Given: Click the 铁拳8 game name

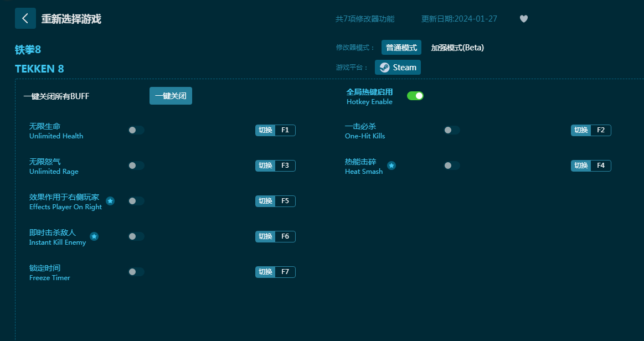Looking at the screenshot, I should 28,50.
